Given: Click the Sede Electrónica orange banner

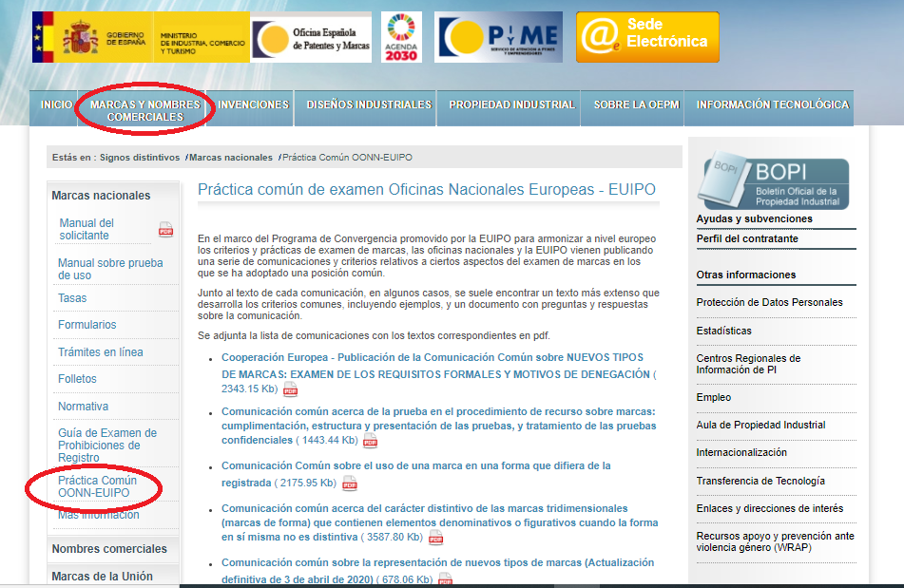Looking at the screenshot, I should [x=646, y=37].
